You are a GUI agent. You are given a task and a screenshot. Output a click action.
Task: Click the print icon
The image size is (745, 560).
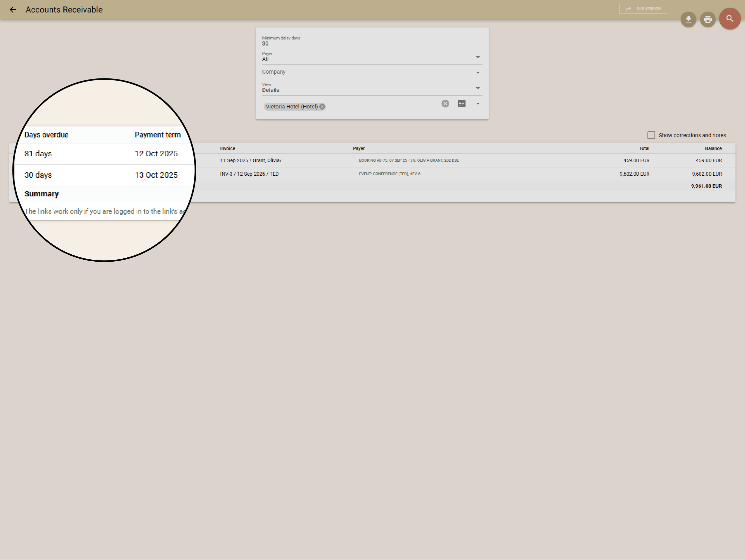707,19
